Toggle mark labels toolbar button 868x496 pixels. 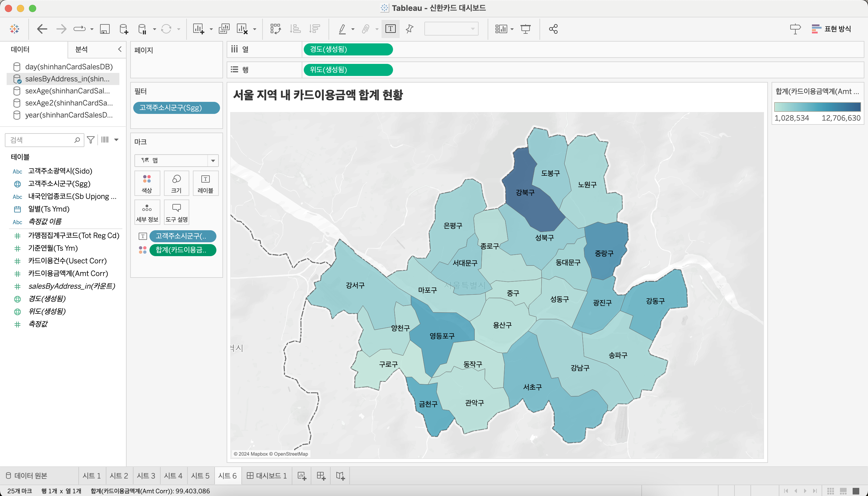[x=390, y=29]
